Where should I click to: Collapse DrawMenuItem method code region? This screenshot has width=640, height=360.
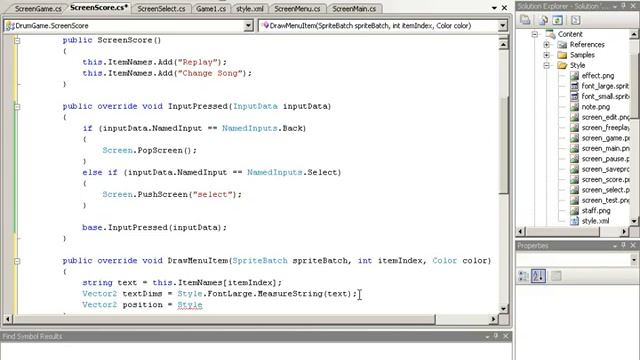click(x=17, y=261)
